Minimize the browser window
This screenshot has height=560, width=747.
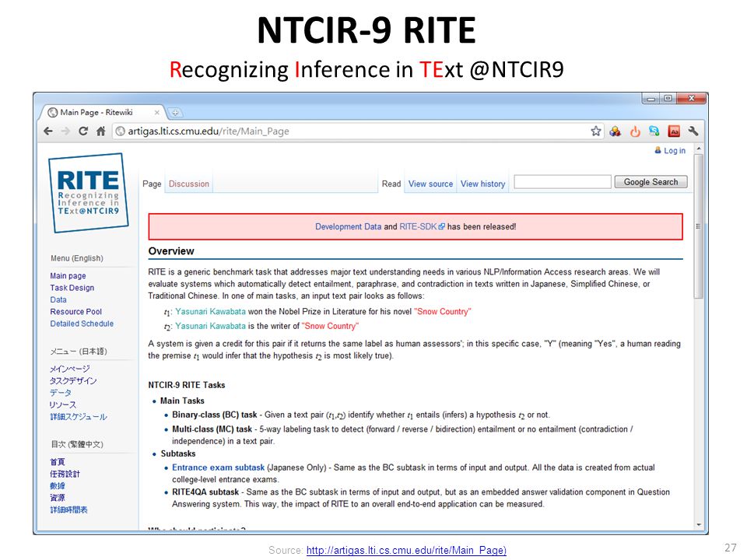point(651,99)
